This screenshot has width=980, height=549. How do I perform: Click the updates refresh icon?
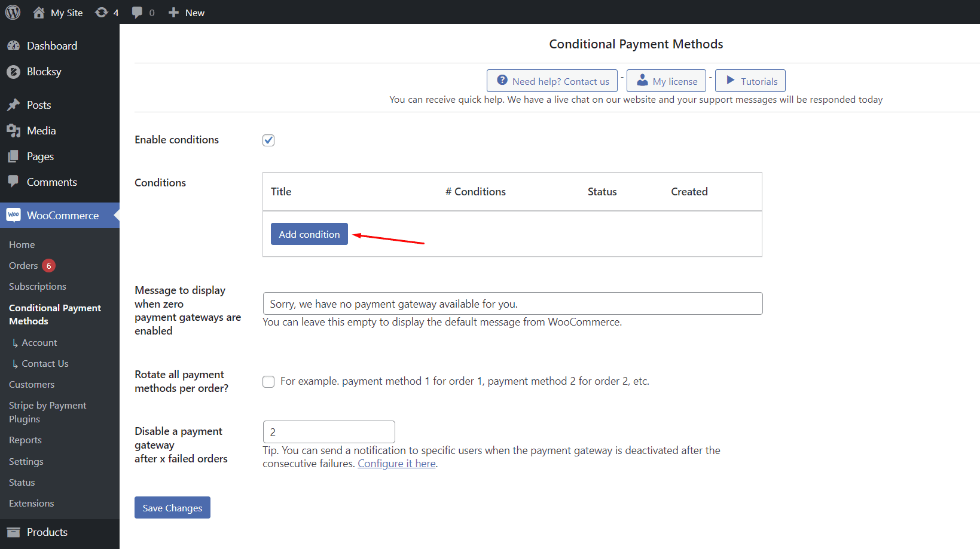(102, 13)
